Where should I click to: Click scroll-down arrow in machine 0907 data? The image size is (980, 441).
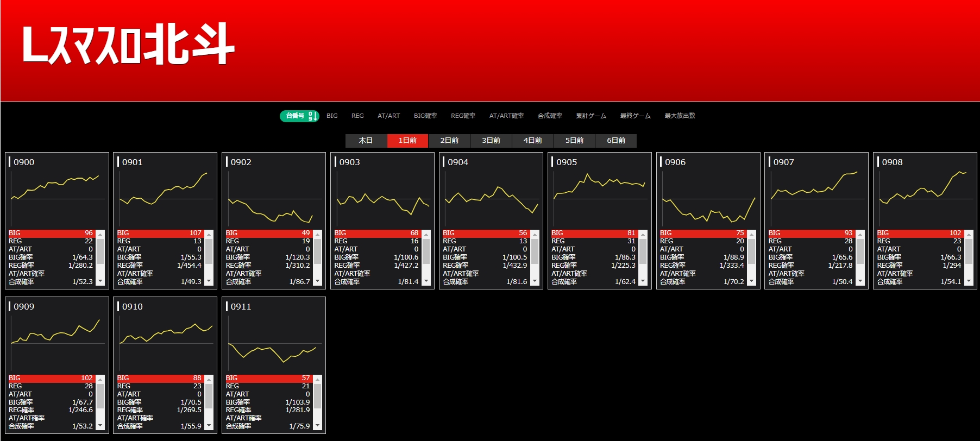[x=860, y=281]
